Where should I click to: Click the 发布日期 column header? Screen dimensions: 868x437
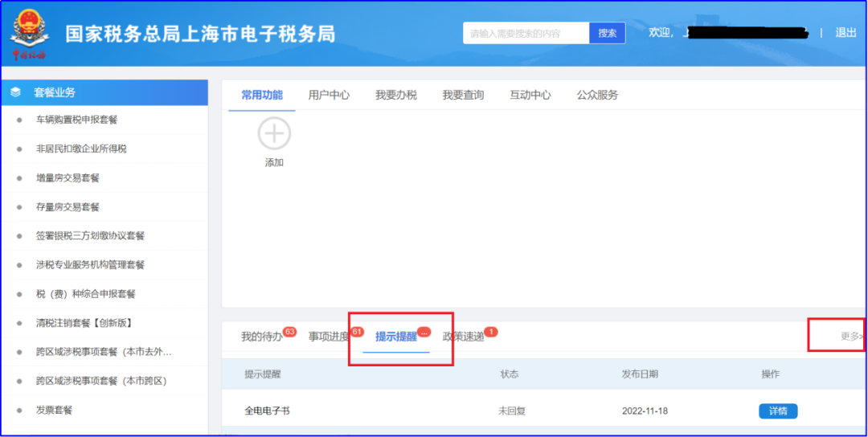(x=640, y=374)
